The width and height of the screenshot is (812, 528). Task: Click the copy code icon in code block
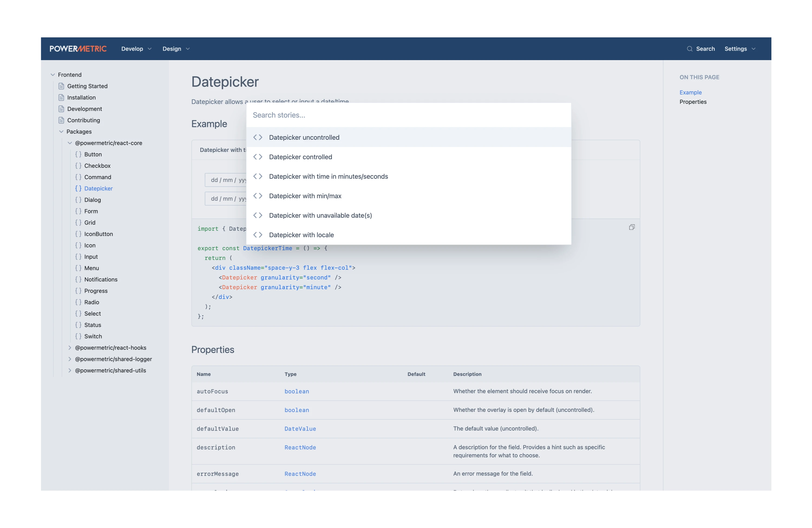(x=631, y=227)
